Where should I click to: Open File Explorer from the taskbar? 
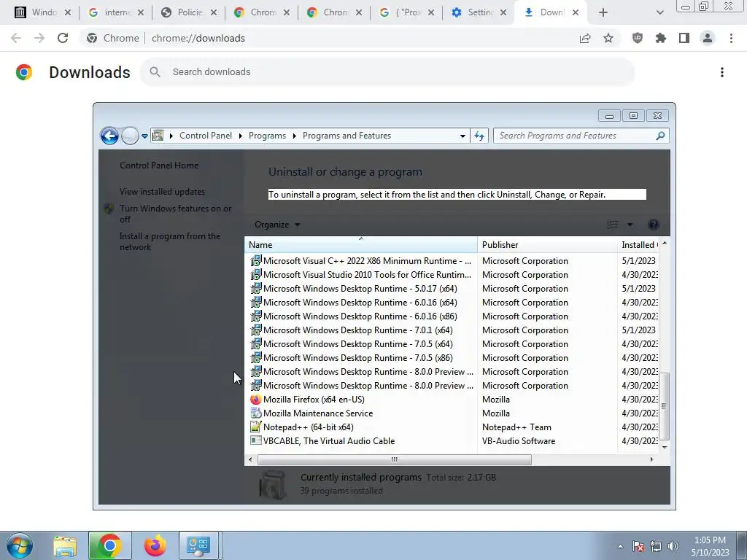65,545
